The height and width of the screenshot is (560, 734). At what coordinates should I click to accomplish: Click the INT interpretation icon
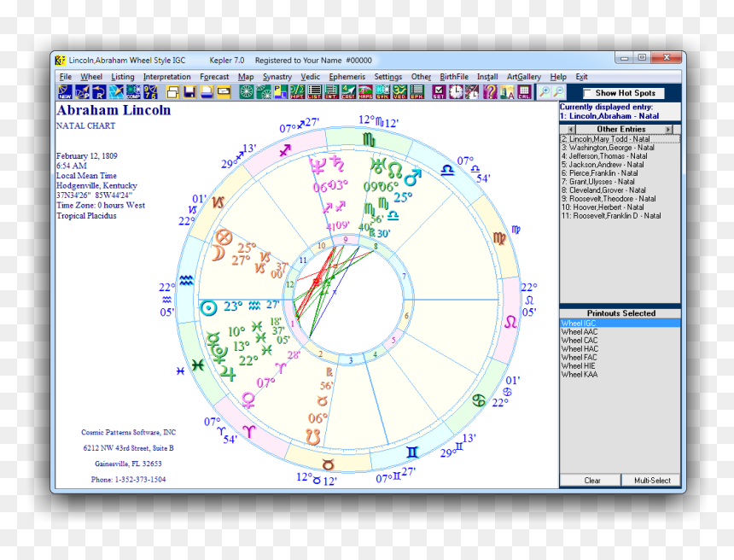tap(331, 92)
